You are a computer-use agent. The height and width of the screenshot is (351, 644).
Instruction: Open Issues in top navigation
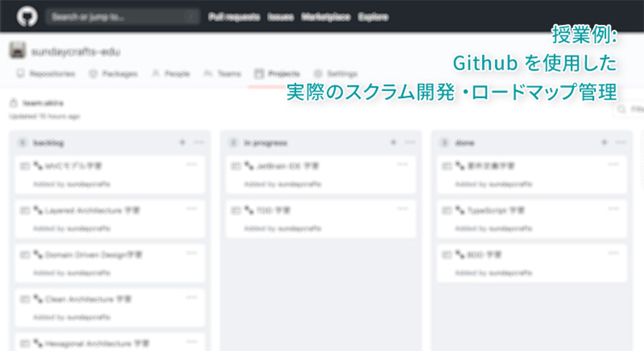pos(281,17)
